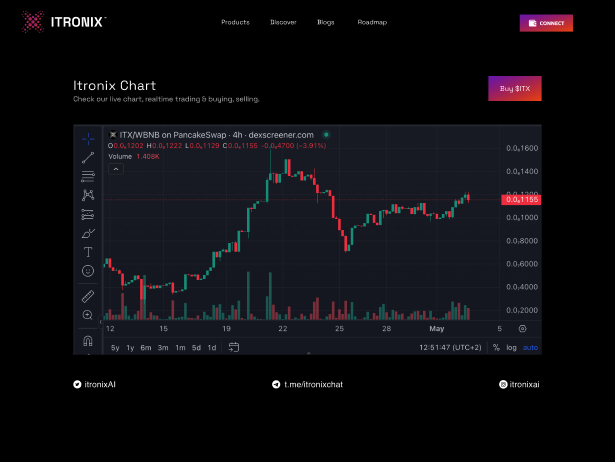Click the Twitter bird icon
This screenshot has height=462, width=615.
point(77,384)
